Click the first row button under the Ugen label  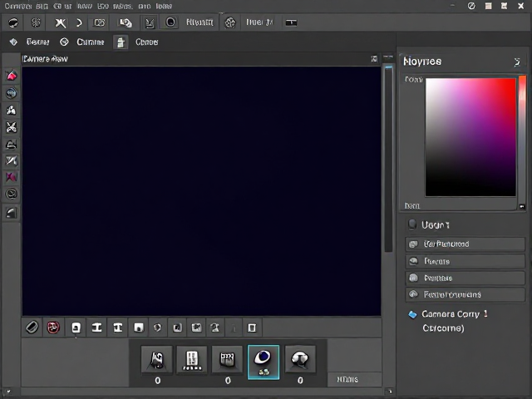pyautogui.click(x=465, y=244)
